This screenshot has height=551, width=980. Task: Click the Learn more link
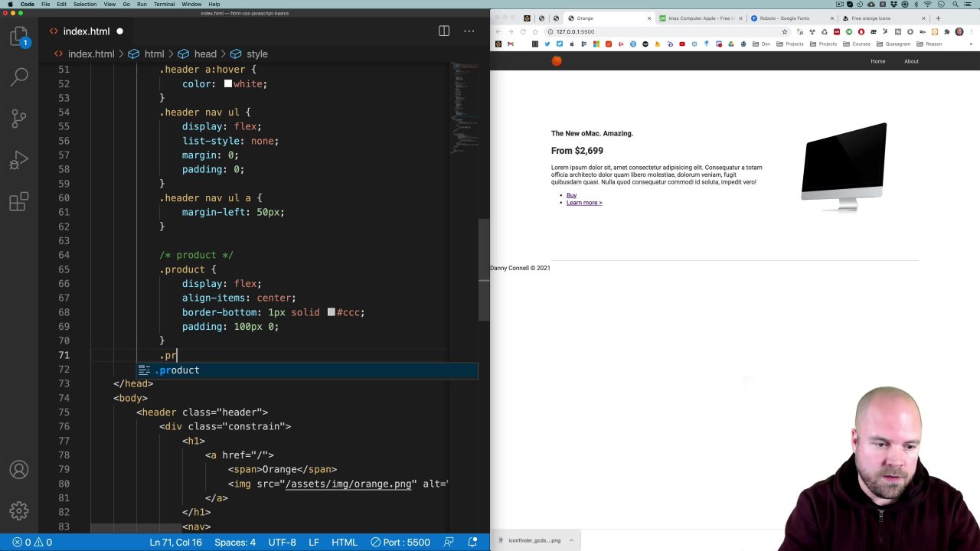coord(584,203)
